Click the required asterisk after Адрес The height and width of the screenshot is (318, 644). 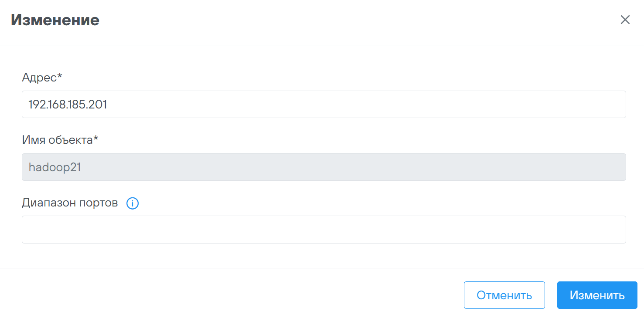coord(60,76)
